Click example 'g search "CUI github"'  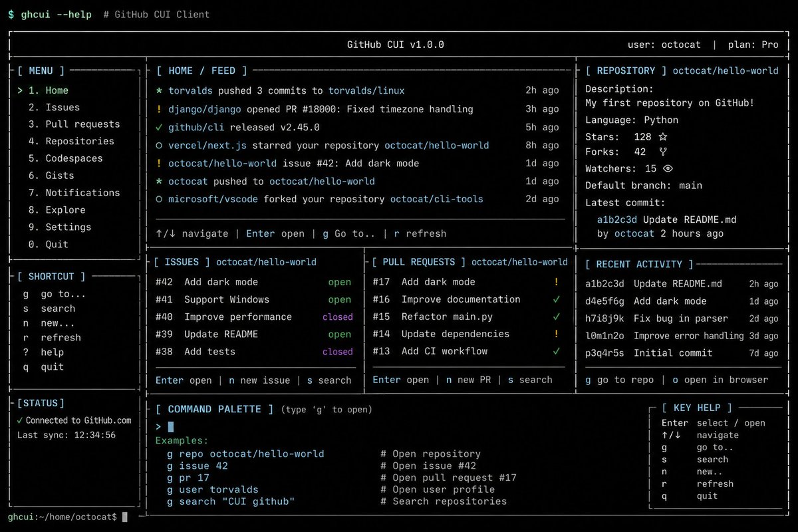(x=231, y=501)
